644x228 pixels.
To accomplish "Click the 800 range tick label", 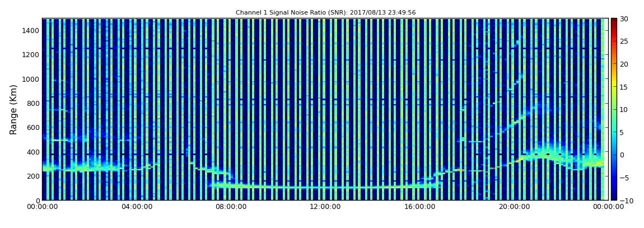I will 33,103.
